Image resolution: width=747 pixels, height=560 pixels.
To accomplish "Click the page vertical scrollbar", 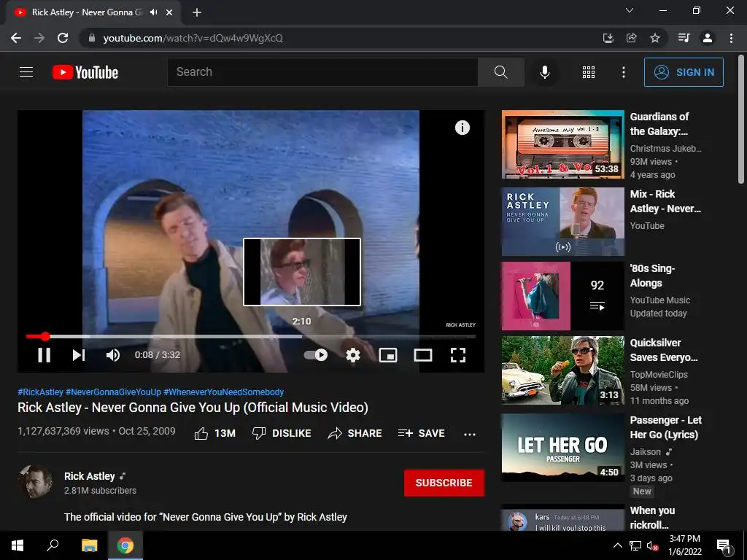I will coord(741,120).
